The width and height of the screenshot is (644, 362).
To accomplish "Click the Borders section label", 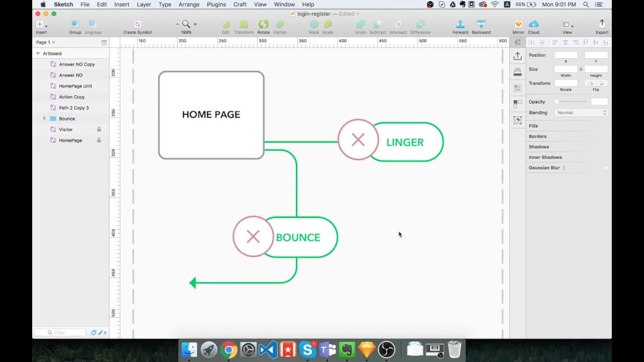I will click(537, 136).
